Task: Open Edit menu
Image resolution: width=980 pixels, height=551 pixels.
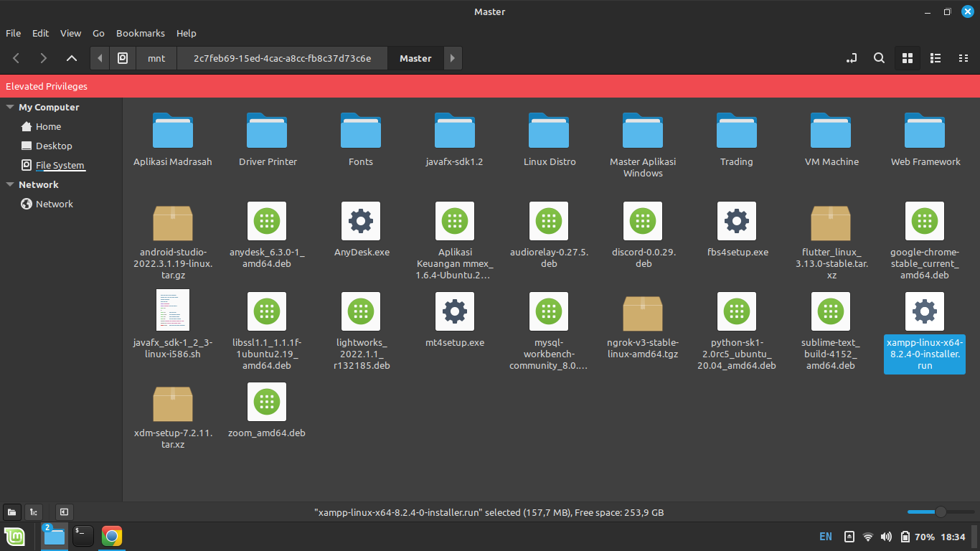Action: [x=41, y=33]
